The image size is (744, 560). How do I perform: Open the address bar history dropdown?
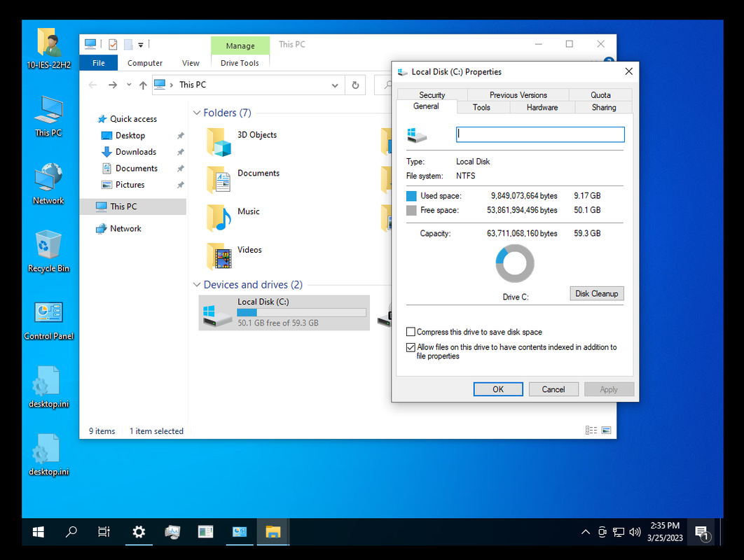click(x=335, y=85)
